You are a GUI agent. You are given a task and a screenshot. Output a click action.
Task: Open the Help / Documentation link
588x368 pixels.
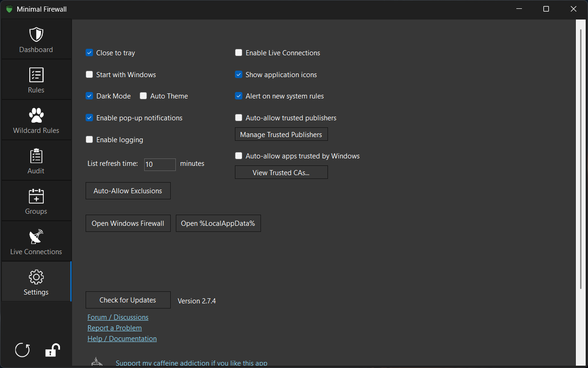[x=122, y=338]
